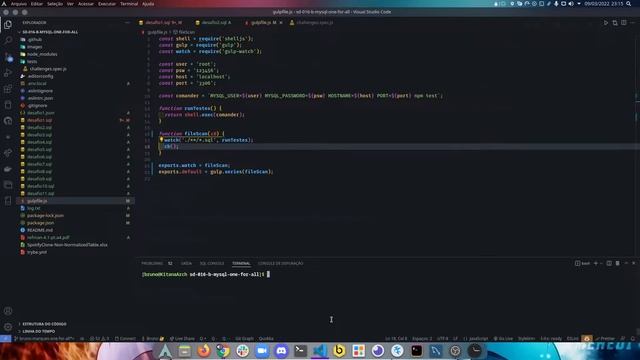
Task: Click the Arch launcher icon in dock
Action: (165, 351)
